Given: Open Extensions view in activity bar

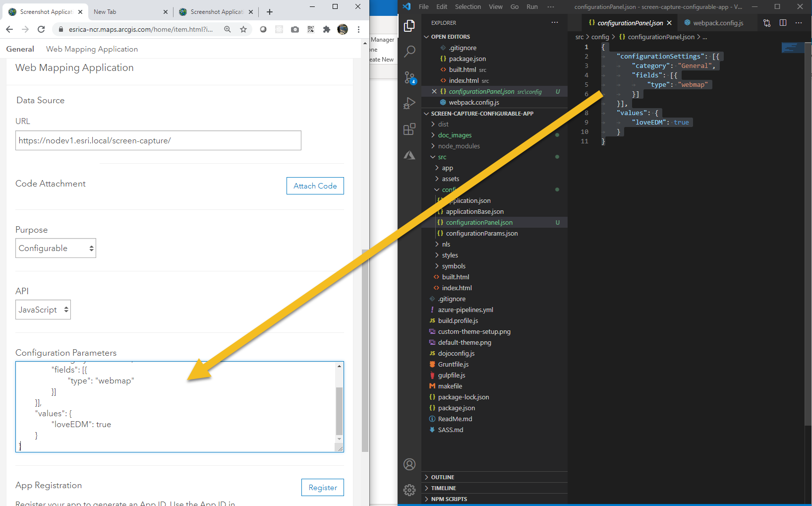Looking at the screenshot, I should point(409,129).
